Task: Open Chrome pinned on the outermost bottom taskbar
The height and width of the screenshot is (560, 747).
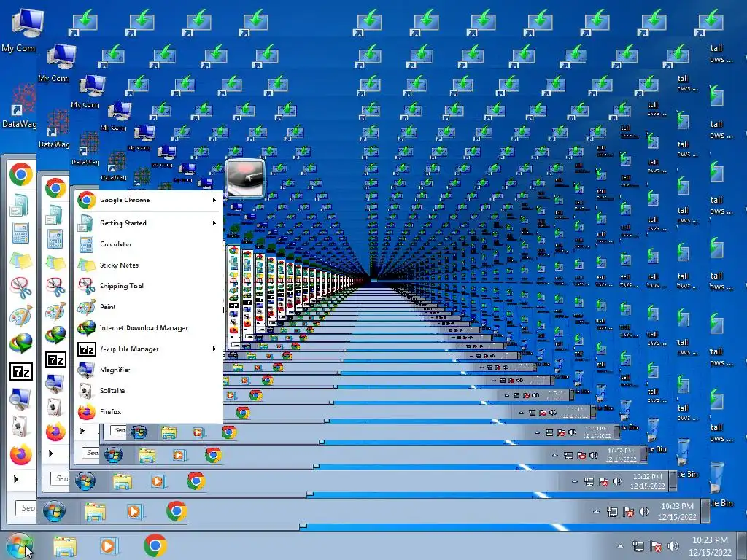Action: (x=155, y=545)
